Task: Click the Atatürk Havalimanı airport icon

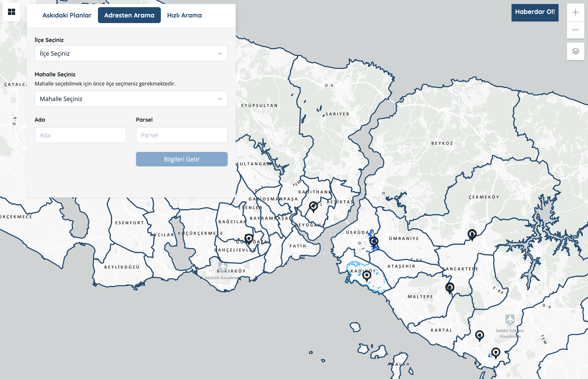Action: [x=223, y=267]
